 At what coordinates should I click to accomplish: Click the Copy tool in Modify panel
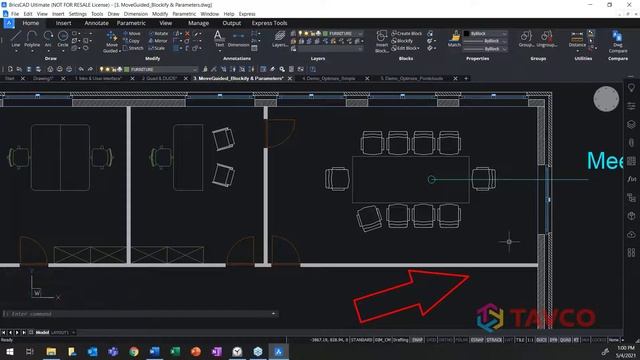[x=131, y=41]
